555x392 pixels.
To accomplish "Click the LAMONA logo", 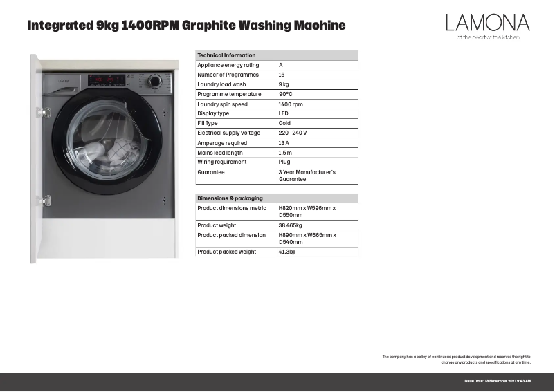I will pos(487,23).
